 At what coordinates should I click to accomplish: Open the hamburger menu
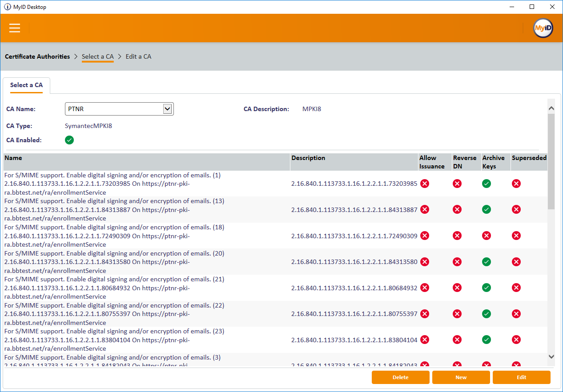[x=15, y=28]
